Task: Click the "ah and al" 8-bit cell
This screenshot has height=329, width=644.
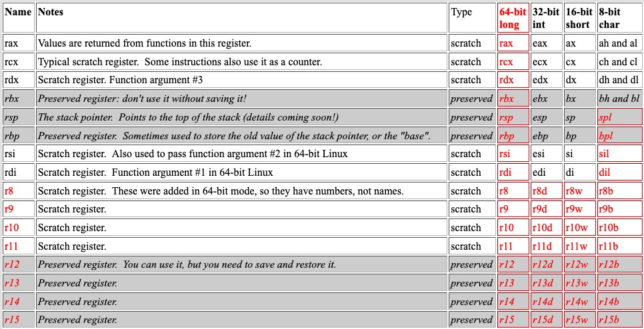Action: coord(619,43)
